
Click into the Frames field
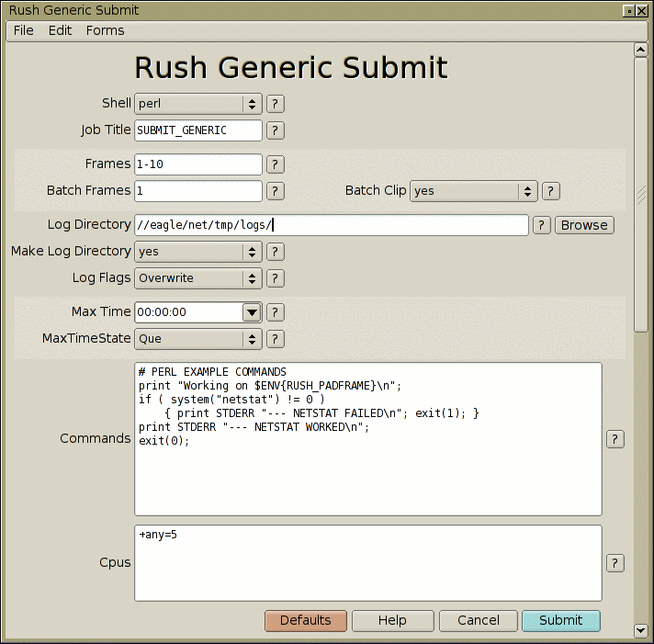pos(198,164)
